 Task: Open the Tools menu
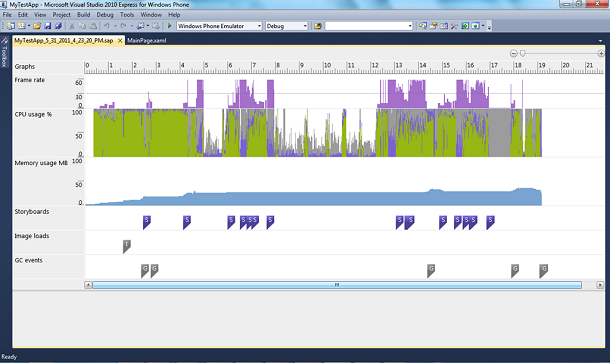click(x=127, y=15)
